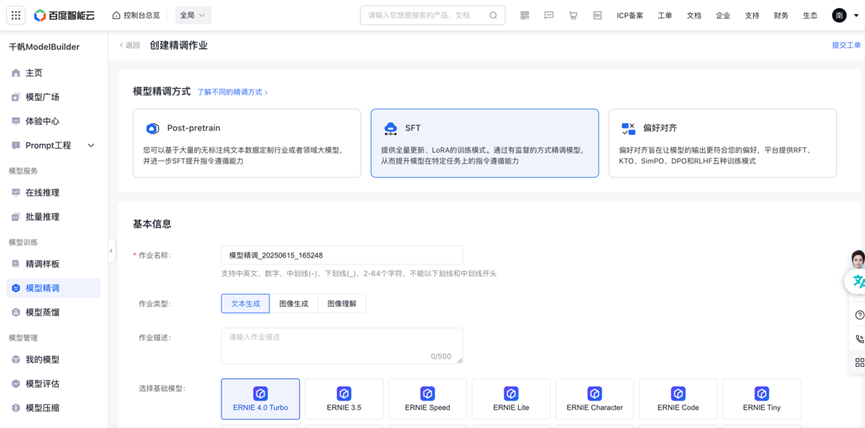Focus the top product search field
This screenshot has height=428, width=865.
432,15
